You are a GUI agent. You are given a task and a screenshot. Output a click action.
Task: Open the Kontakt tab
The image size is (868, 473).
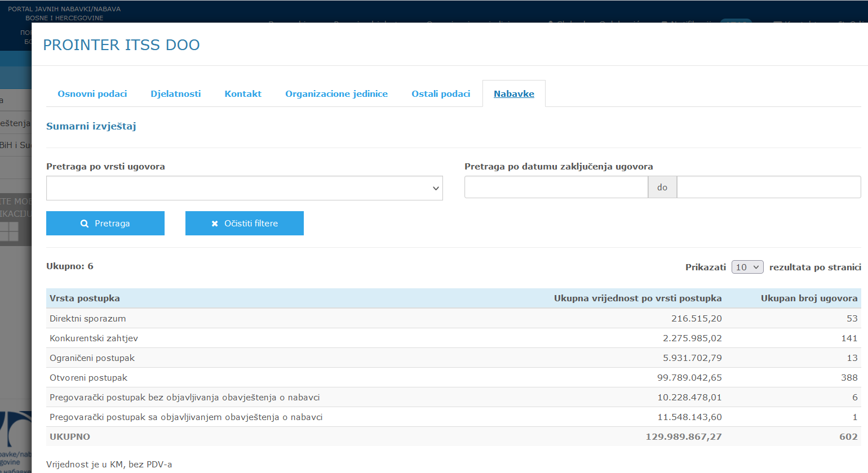(243, 94)
